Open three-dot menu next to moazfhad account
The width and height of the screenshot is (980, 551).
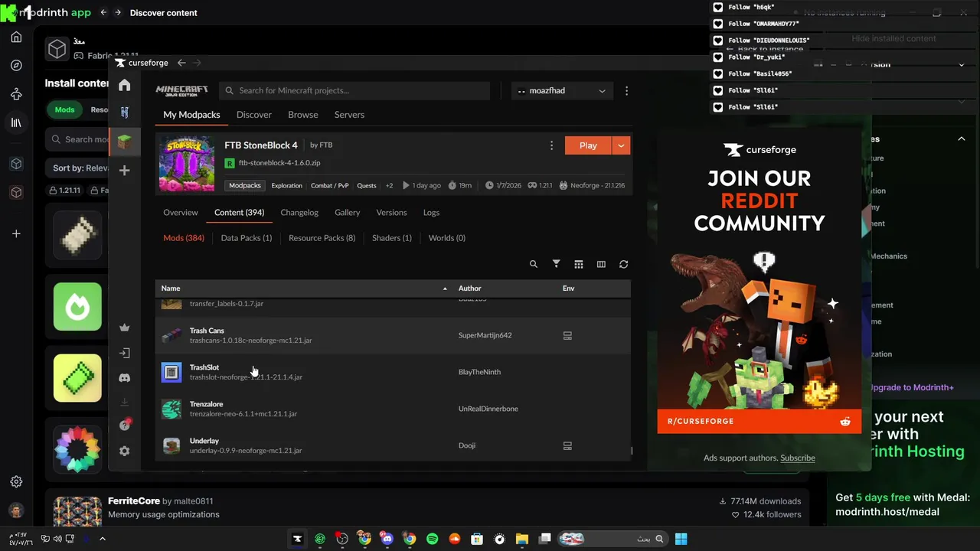tap(627, 90)
